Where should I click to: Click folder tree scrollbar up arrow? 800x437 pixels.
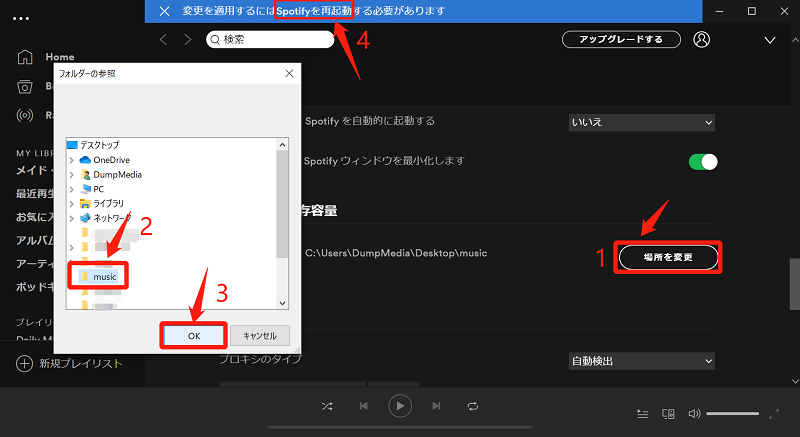[282, 145]
